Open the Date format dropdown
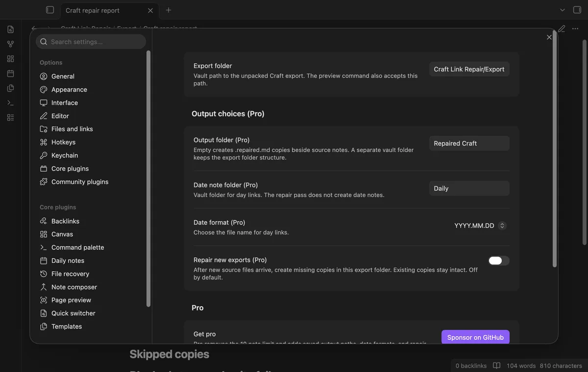Image resolution: width=588 pixels, height=372 pixels. point(480,226)
